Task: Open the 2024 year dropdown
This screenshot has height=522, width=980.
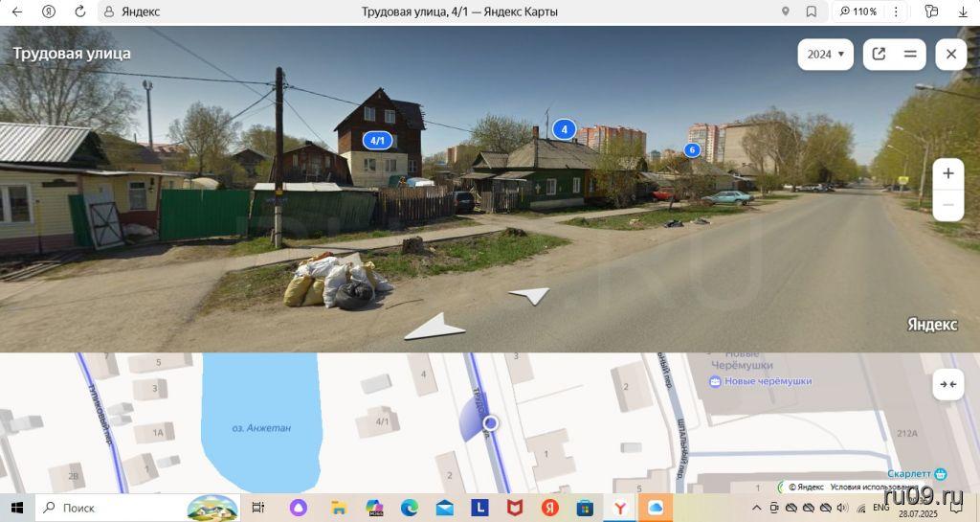Action: tap(825, 55)
